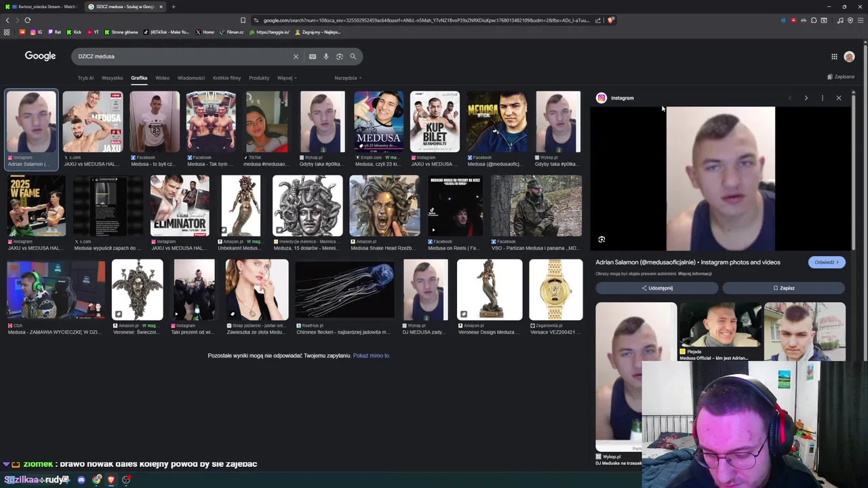This screenshot has height=488, width=868.
Task: Open the YT bookmark
Action: tap(93, 32)
